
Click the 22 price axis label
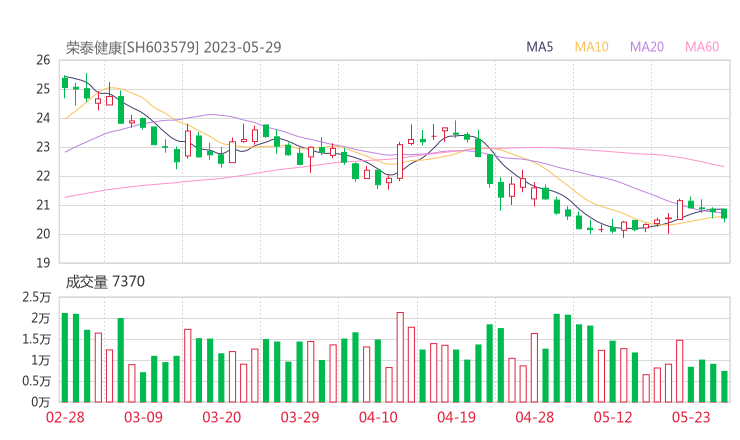[43, 176]
